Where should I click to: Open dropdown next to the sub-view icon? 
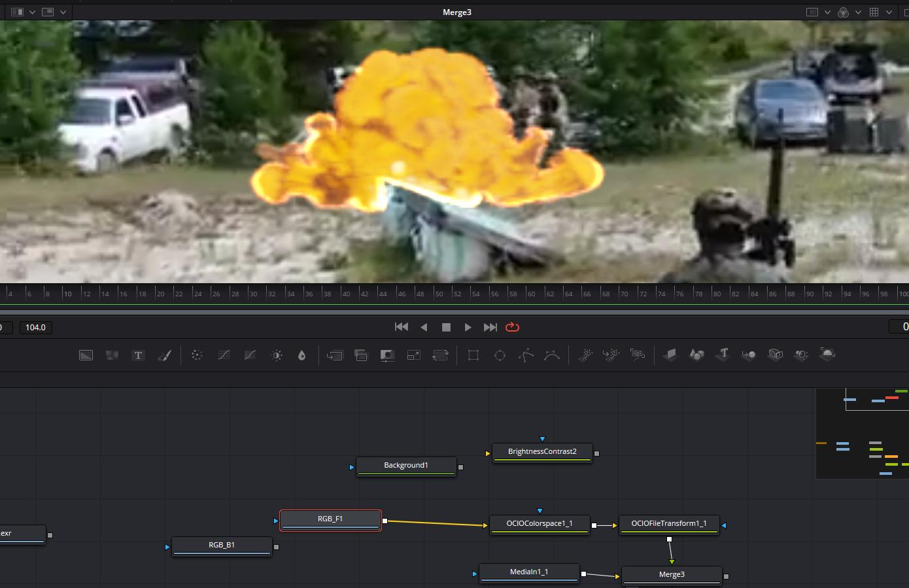pos(63,12)
